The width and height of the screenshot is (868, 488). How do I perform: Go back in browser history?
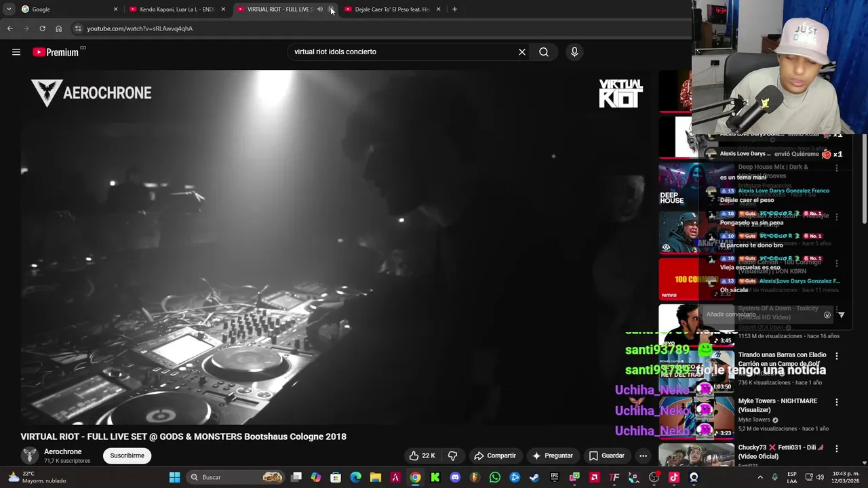click(9, 28)
